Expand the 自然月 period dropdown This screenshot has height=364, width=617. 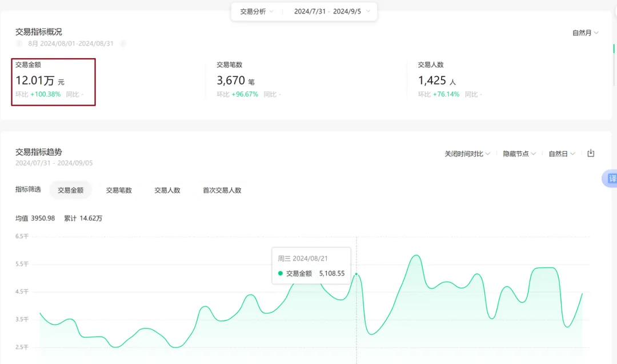(585, 33)
